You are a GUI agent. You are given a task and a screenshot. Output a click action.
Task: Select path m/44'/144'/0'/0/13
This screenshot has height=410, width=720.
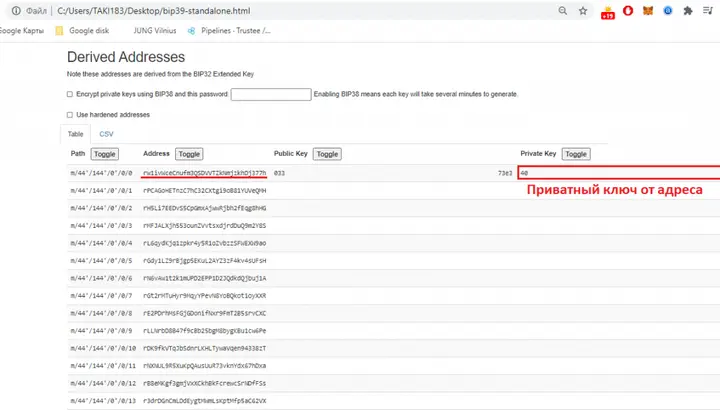click(103, 401)
